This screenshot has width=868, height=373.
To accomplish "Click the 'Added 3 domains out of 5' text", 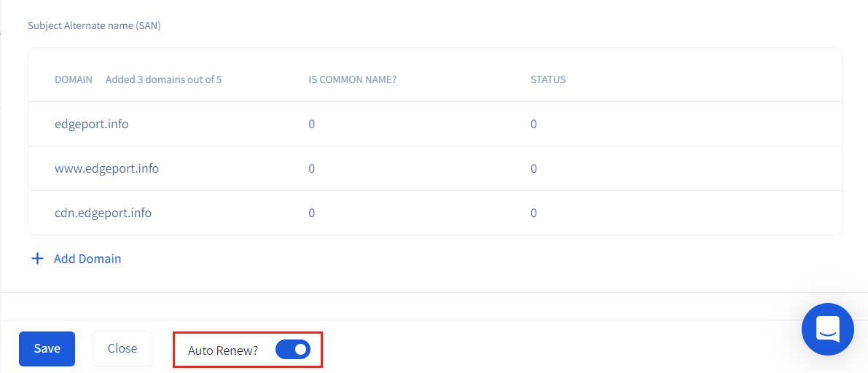I will click(163, 79).
